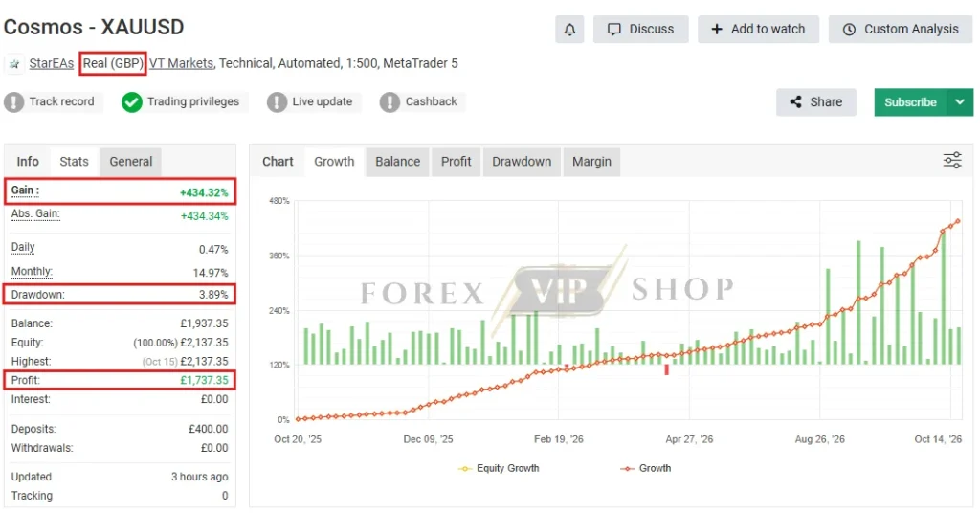The image size is (980, 513).
Task: Click the last growth line data point
Action: [957, 221]
